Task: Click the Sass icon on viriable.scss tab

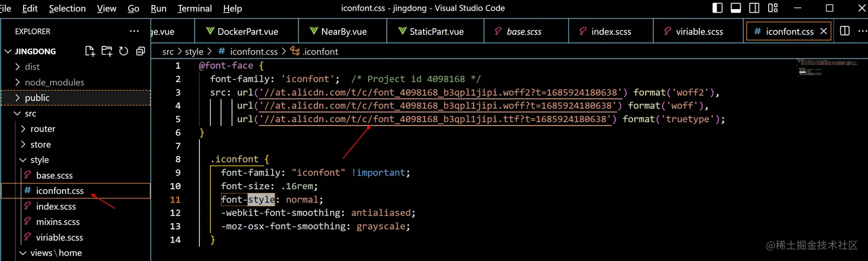Action: [667, 32]
